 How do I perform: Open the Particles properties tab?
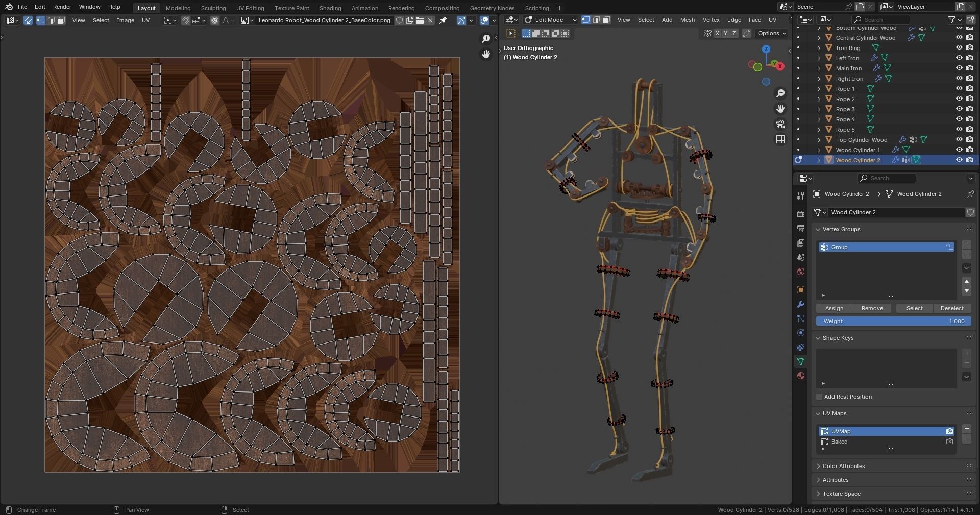800,318
